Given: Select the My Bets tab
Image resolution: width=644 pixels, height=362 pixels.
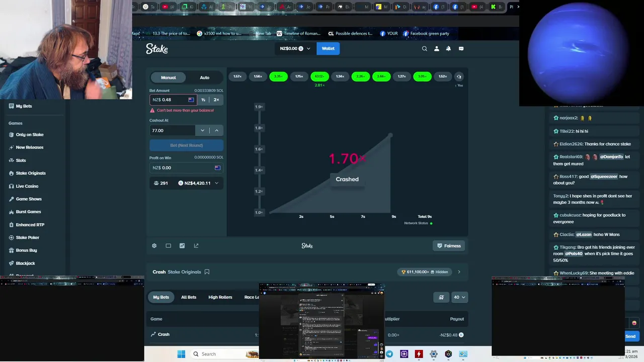Looking at the screenshot, I should [x=161, y=297].
